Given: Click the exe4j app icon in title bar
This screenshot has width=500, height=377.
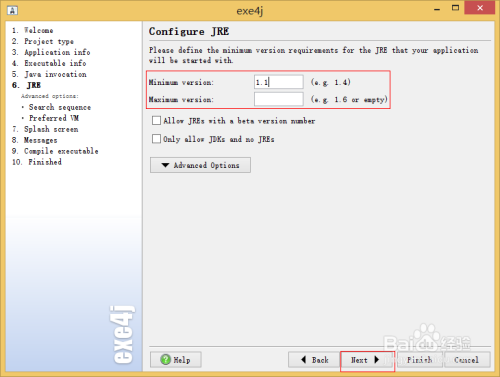Looking at the screenshot, I should coord(12,11).
